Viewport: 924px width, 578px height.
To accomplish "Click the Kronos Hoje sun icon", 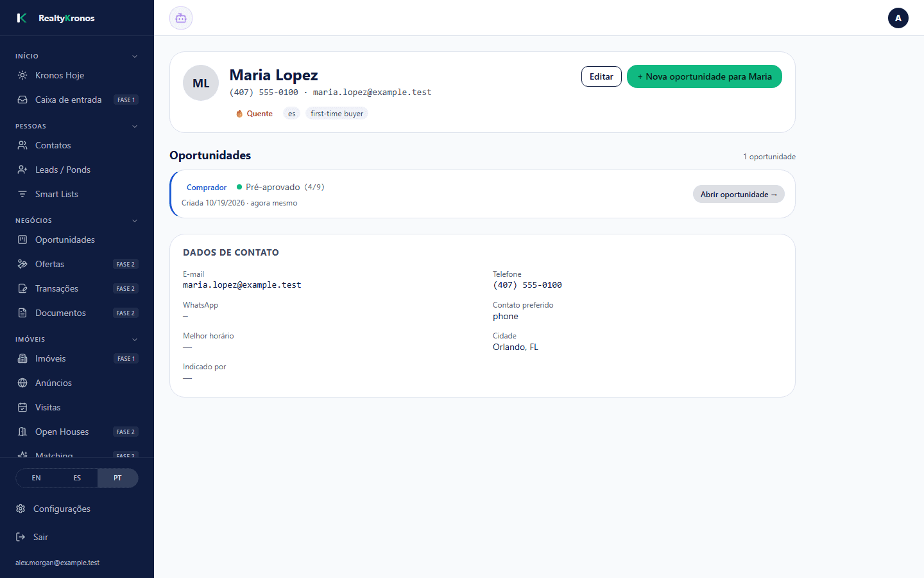I will click(x=22, y=75).
